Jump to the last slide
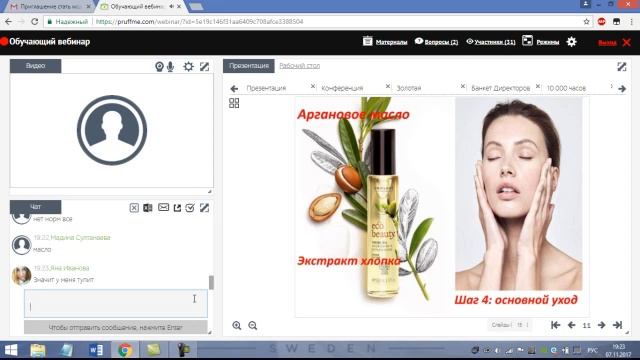 617,325
